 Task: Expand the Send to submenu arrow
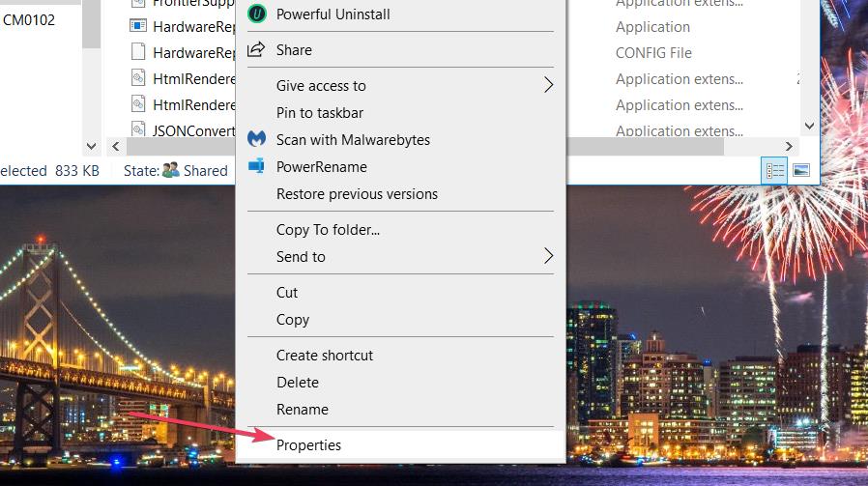coord(548,256)
